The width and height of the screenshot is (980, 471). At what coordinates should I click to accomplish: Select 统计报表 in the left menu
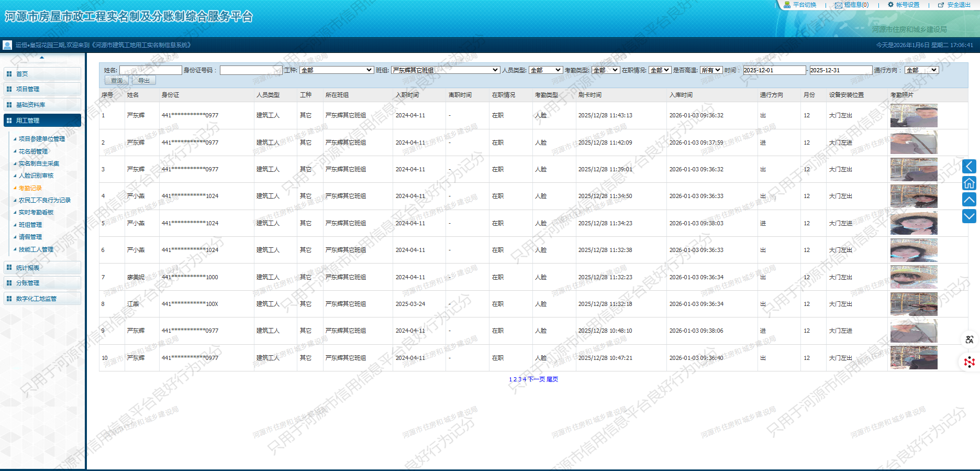(28, 268)
